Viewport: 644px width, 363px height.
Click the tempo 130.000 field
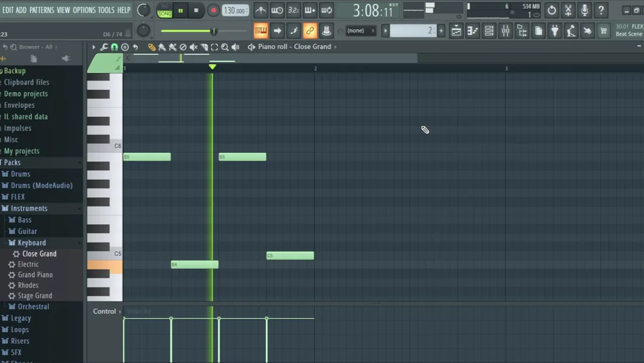pos(235,11)
